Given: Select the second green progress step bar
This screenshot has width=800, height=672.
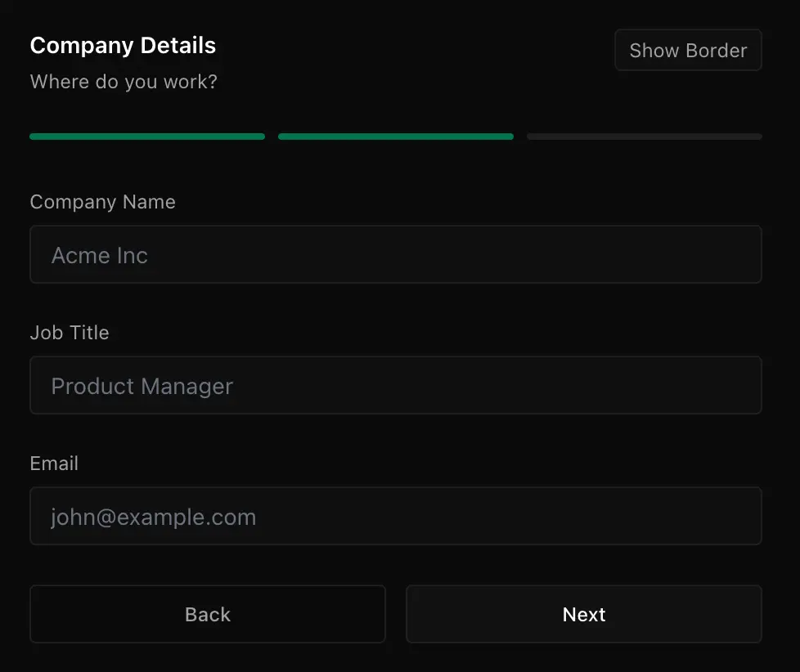Looking at the screenshot, I should 396,137.
